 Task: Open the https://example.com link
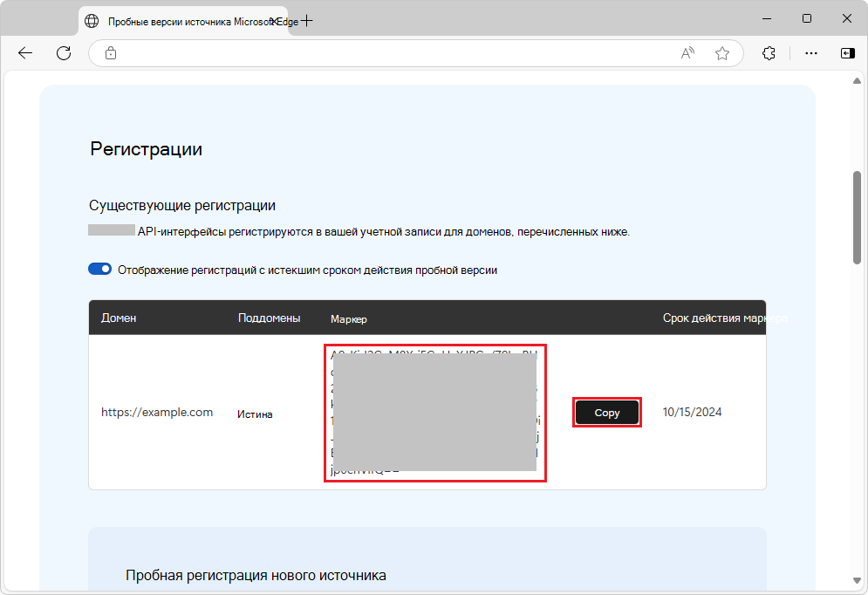coord(157,412)
